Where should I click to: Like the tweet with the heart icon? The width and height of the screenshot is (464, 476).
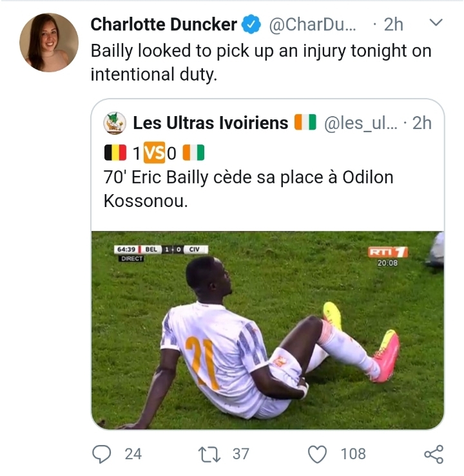point(317,454)
